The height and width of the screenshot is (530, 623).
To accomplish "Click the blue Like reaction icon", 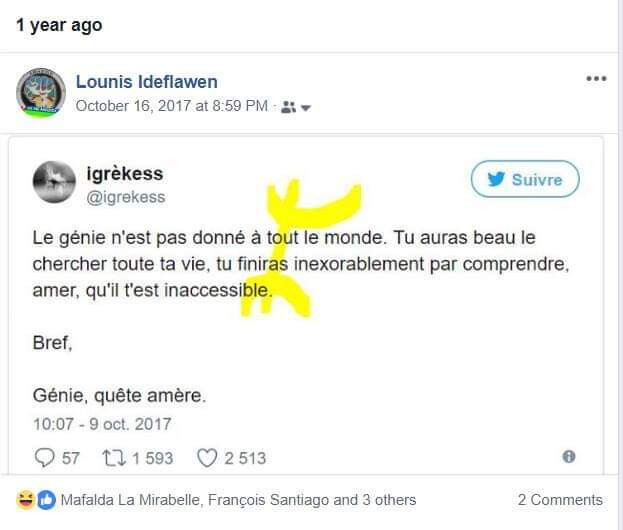I will [46, 500].
